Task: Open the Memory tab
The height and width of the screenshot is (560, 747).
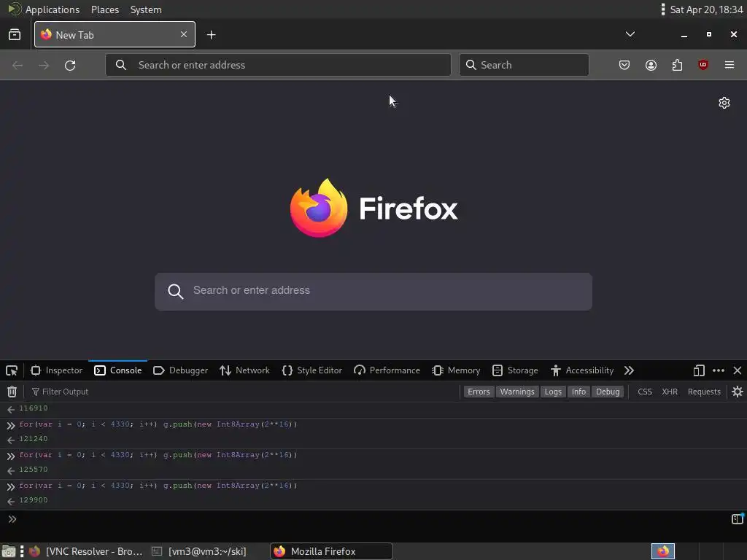Action: [x=456, y=370]
